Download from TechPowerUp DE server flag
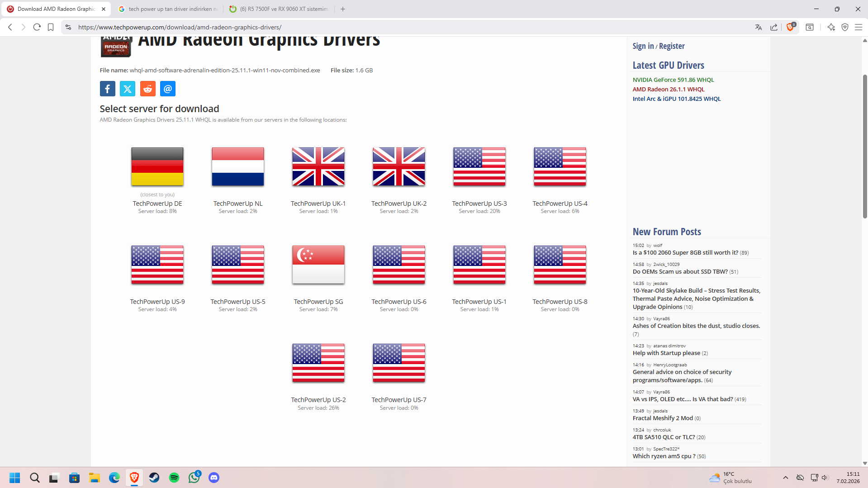The height and width of the screenshot is (488, 868). (x=157, y=166)
